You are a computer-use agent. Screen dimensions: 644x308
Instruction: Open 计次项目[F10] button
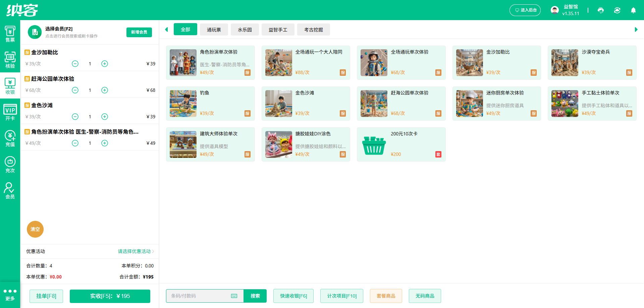(342, 296)
